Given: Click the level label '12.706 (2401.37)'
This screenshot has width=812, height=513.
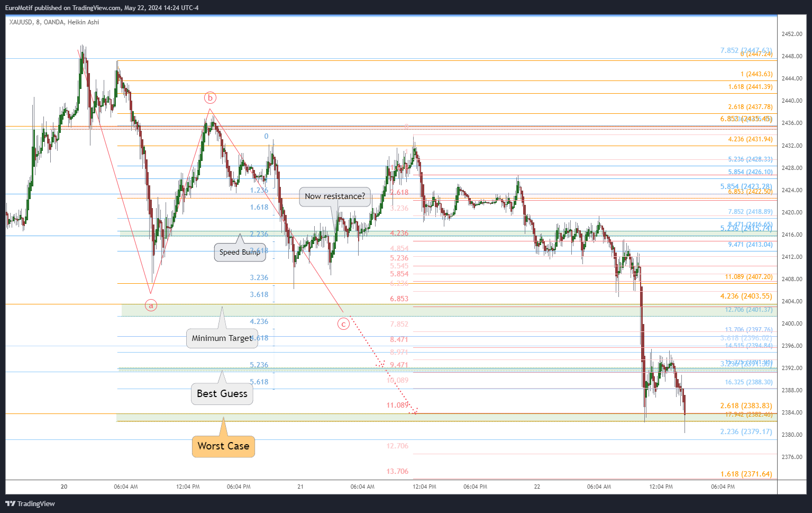Looking at the screenshot, I should (x=749, y=310).
